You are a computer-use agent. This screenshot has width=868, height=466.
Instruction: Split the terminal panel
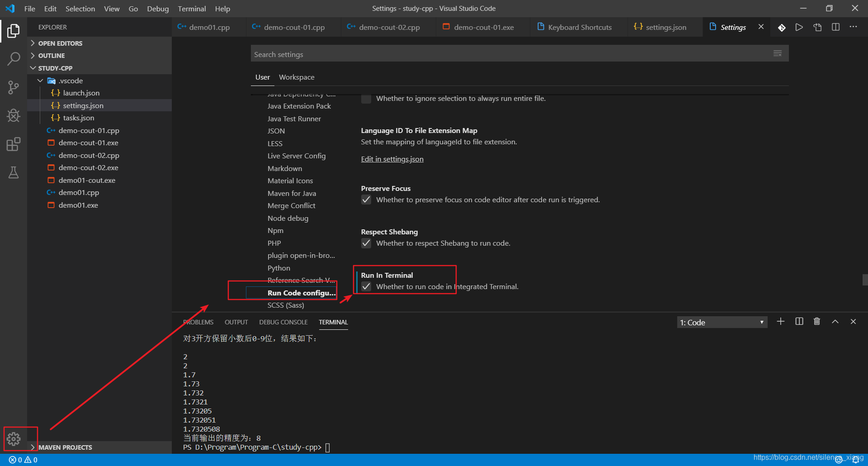[x=799, y=322]
